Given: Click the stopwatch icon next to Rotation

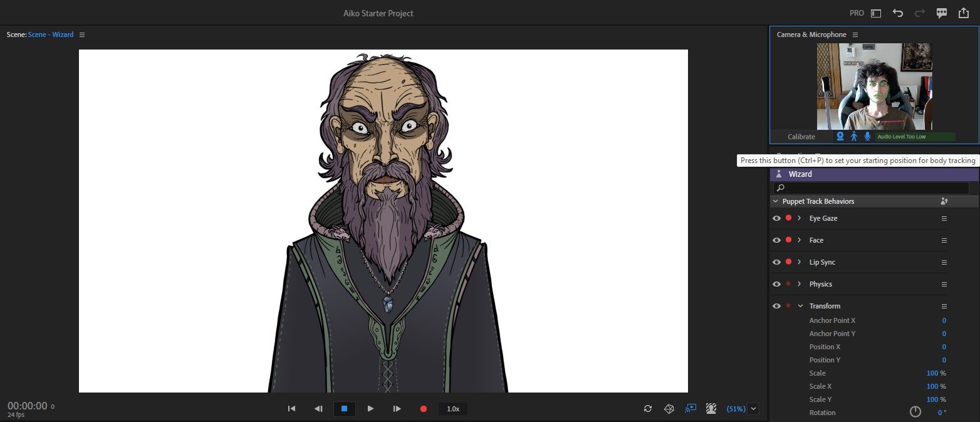Looking at the screenshot, I should point(915,412).
